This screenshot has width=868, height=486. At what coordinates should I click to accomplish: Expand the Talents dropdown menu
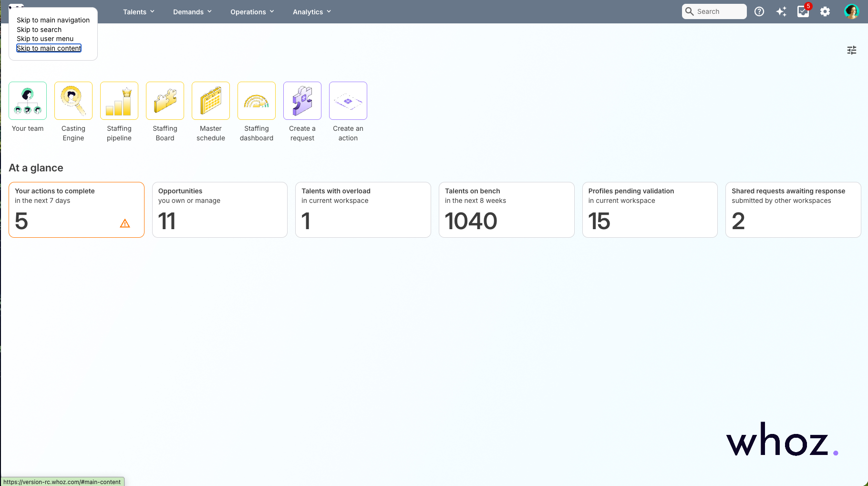[x=139, y=12]
